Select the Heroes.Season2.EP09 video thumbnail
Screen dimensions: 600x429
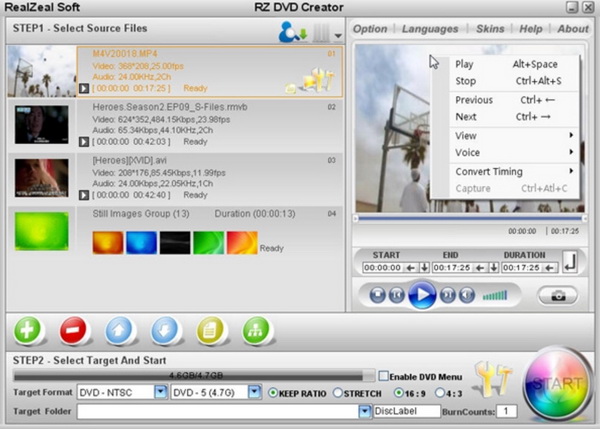point(42,124)
